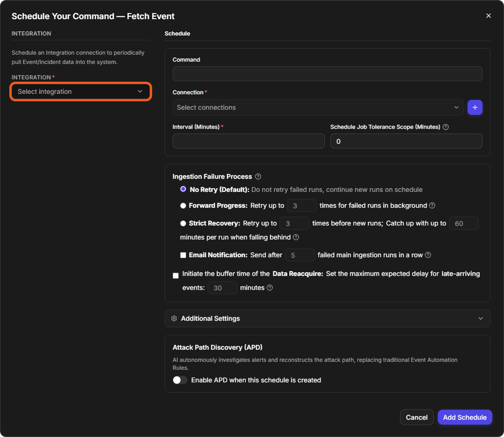Open the Select integration dropdown
The width and height of the screenshot is (504, 437).
coord(81,92)
